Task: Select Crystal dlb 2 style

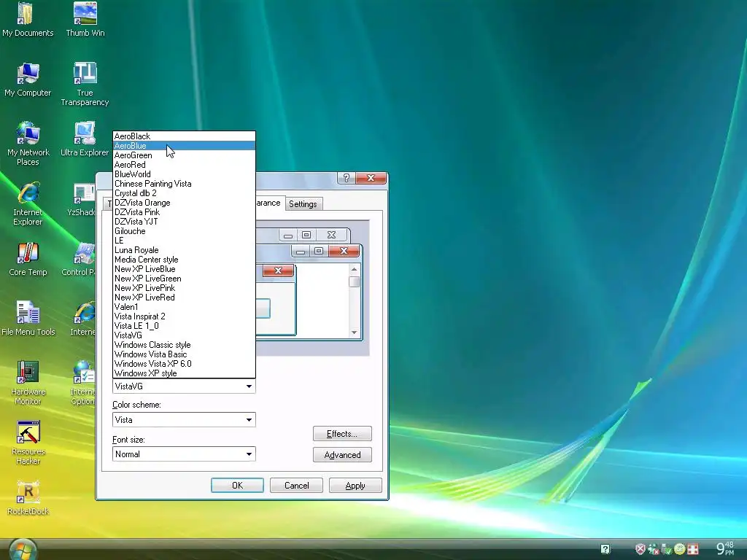Action: tap(184, 193)
